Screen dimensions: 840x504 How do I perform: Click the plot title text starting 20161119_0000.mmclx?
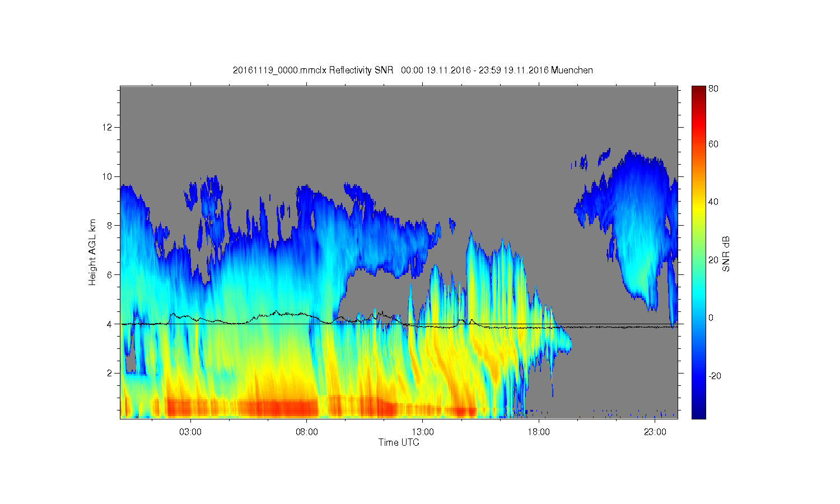click(x=413, y=70)
